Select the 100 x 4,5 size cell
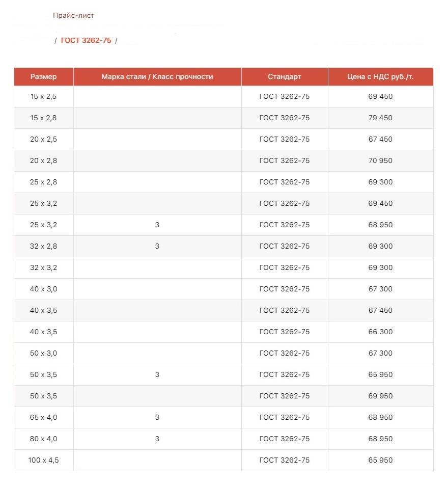This screenshot has width=448, height=486. click(44, 460)
